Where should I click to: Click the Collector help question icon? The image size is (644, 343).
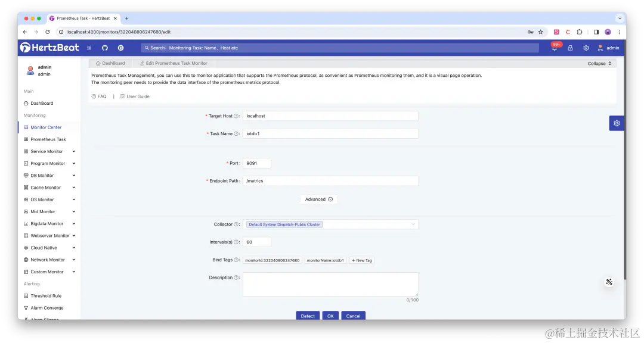[x=236, y=224]
